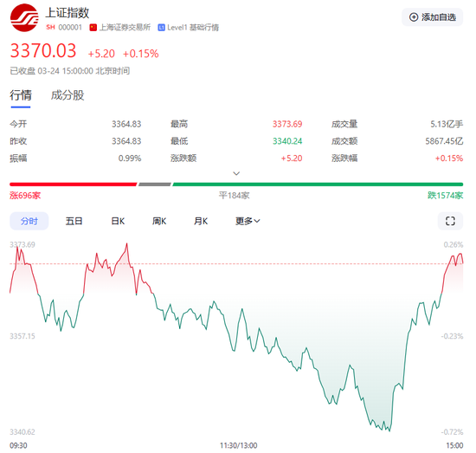Click 最低 value 3340.24

[287, 141]
